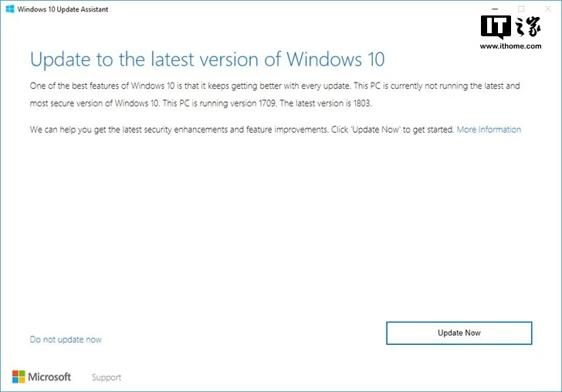Click the Update Now button
This screenshot has height=392, width=562.
pos(459,333)
